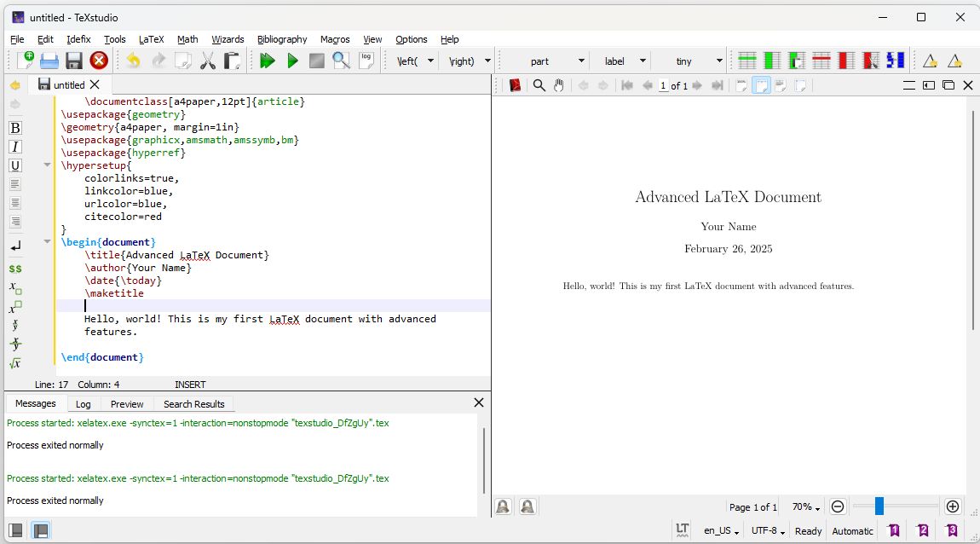Open the UTF-8 encoding dropdown
The width and height of the screenshot is (980, 544).
point(768,531)
